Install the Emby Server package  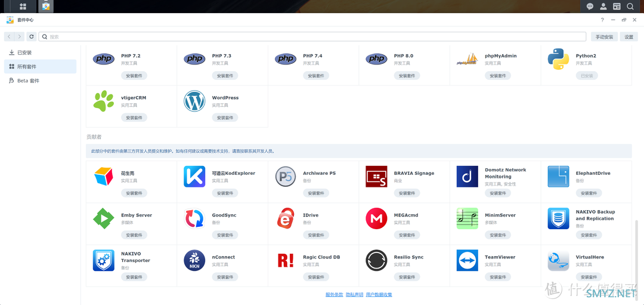point(134,235)
